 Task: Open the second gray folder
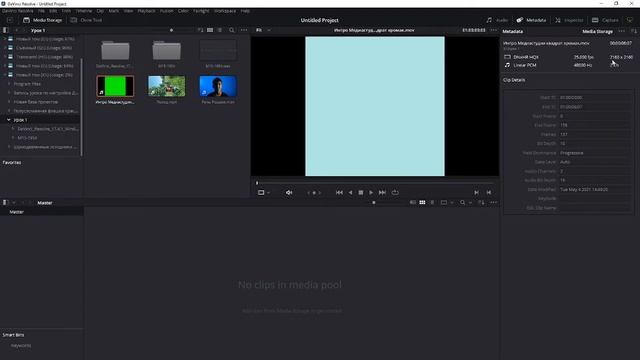[x=167, y=51]
